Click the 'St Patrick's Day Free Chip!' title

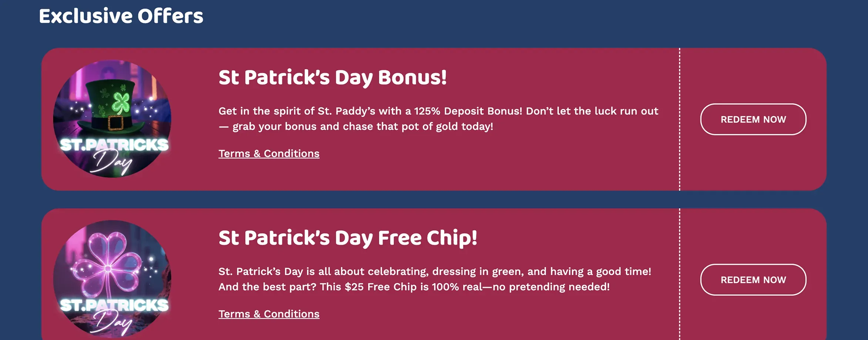pyautogui.click(x=347, y=238)
